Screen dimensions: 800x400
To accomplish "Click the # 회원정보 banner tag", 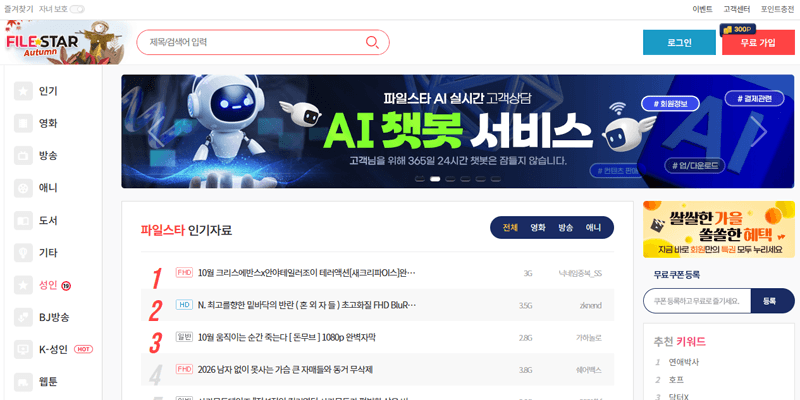I will pyautogui.click(x=670, y=104).
